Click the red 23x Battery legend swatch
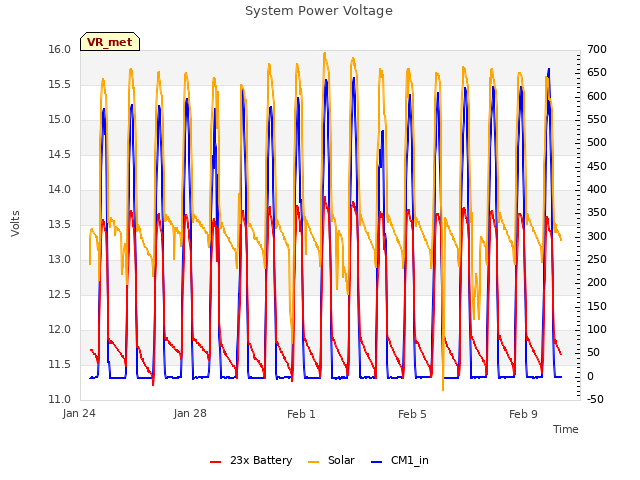 (x=216, y=462)
